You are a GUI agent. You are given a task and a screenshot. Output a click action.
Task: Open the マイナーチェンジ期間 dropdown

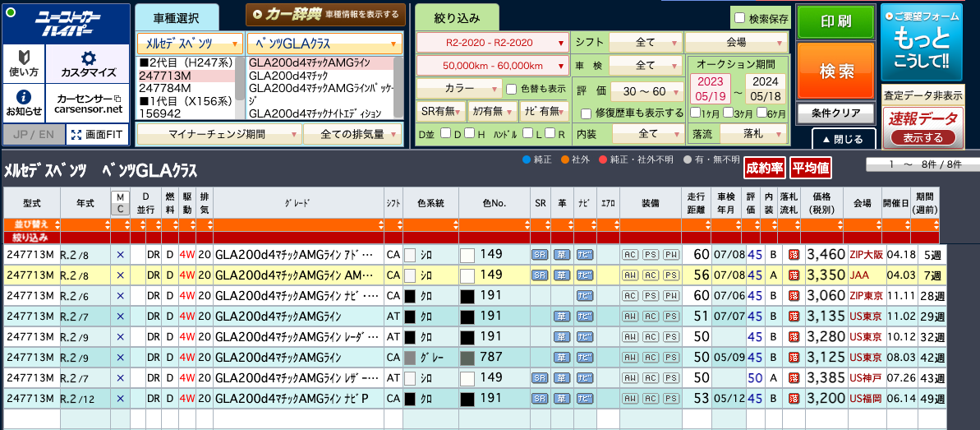click(219, 134)
